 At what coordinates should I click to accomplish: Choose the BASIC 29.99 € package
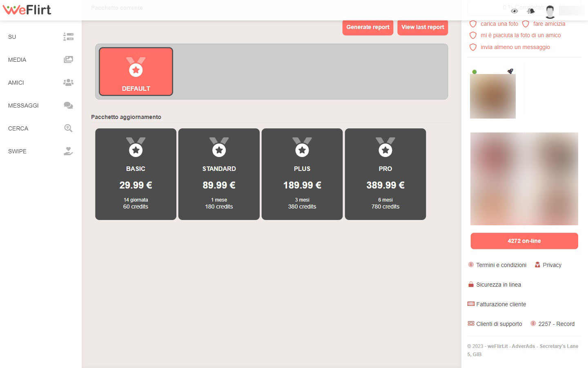[136, 174]
